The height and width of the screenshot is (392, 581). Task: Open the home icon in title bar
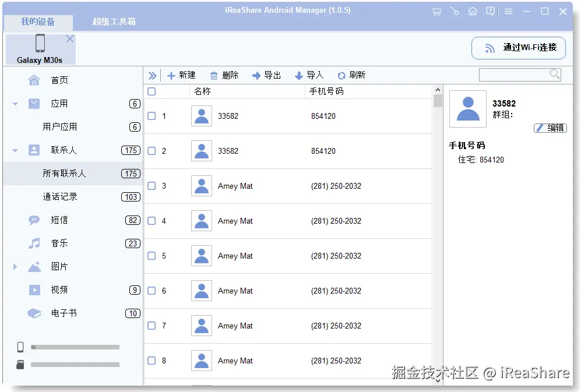[x=473, y=12]
